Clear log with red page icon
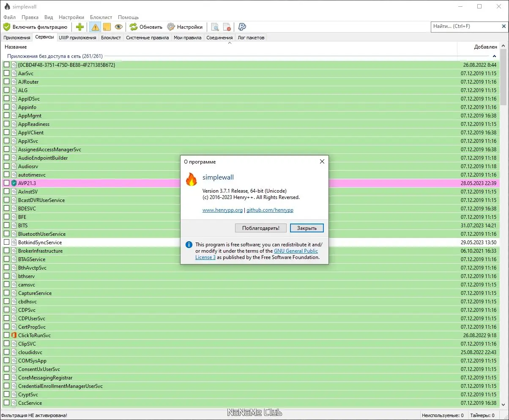Image resolution: width=509 pixels, height=420 pixels. [227, 27]
